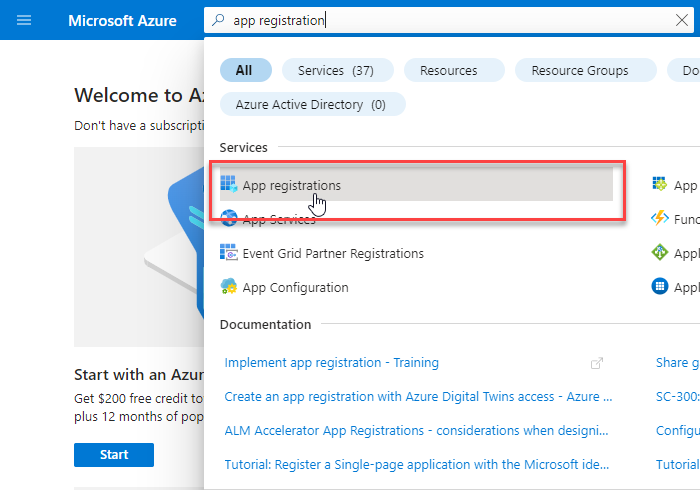700x490 pixels.
Task: Filter results by Services (37)
Action: pos(337,70)
